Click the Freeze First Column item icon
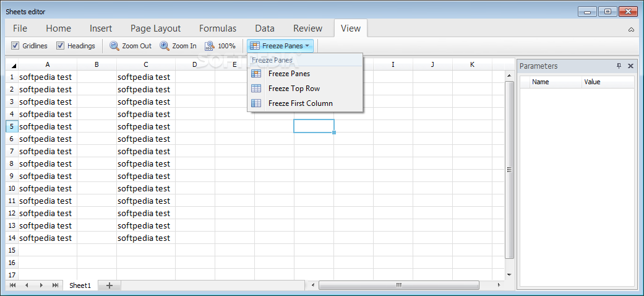This screenshot has width=644, height=296. 256,103
